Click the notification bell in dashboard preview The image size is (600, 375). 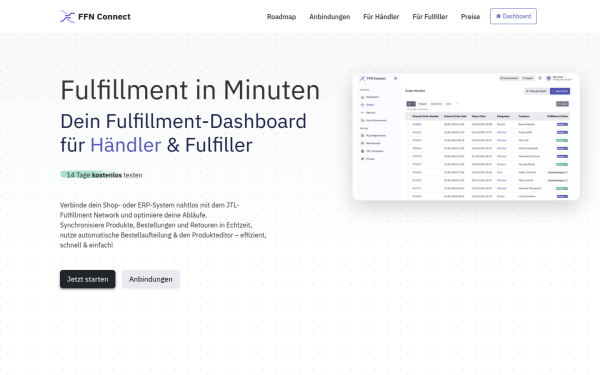[x=540, y=78]
